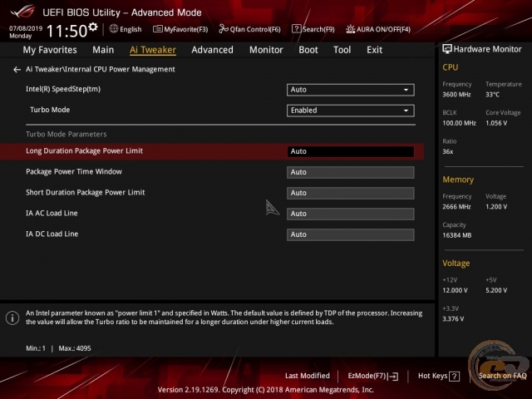
Task: Click Turbo Mode label
Action: [x=50, y=110]
